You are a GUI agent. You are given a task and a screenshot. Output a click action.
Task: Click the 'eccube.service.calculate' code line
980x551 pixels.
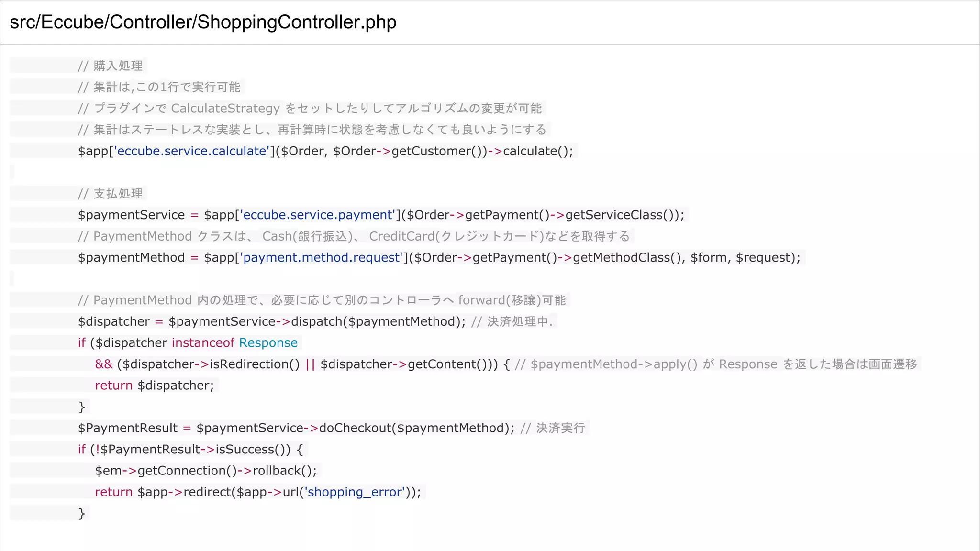pyautogui.click(x=325, y=151)
